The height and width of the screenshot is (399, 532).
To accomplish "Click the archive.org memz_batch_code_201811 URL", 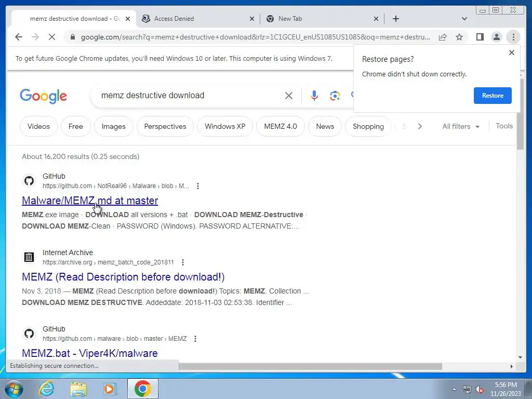I will pyautogui.click(x=108, y=262).
